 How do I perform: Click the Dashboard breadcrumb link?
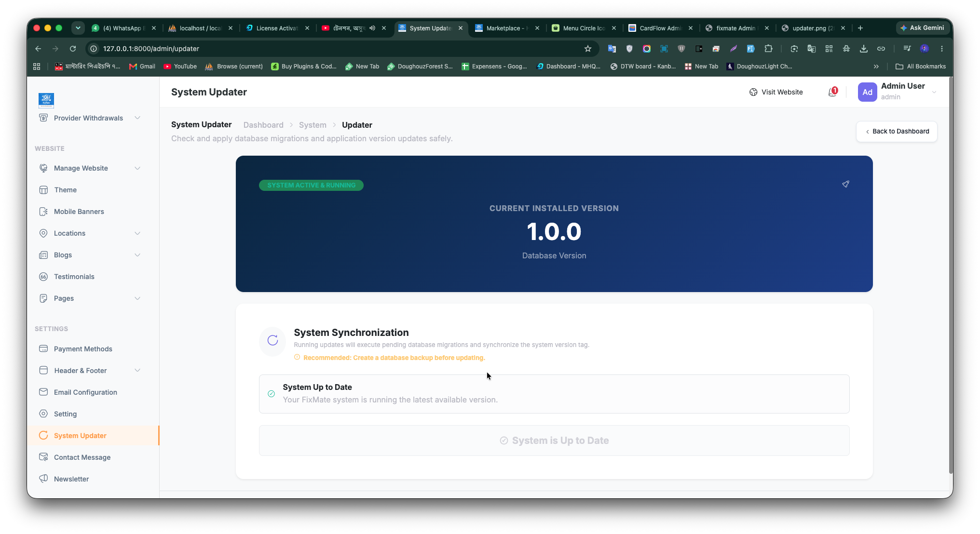(x=263, y=125)
